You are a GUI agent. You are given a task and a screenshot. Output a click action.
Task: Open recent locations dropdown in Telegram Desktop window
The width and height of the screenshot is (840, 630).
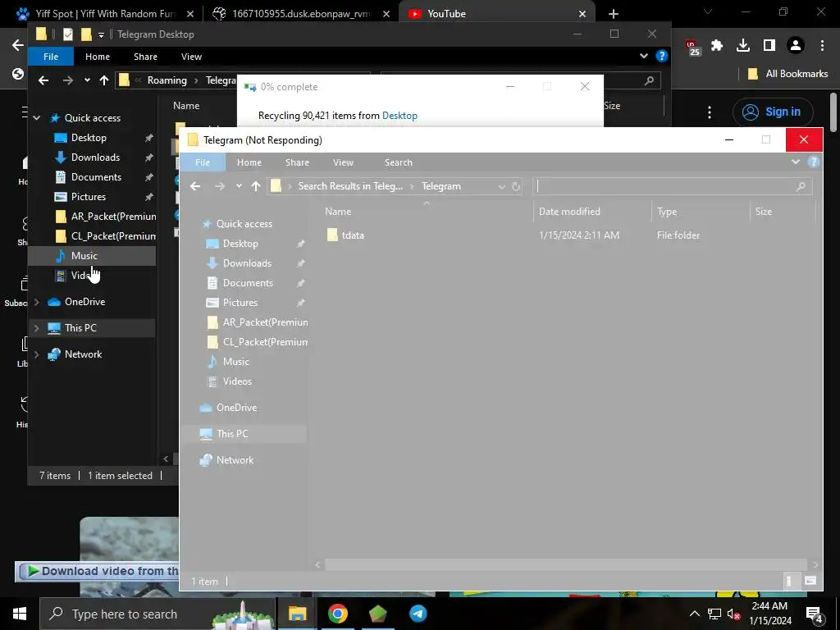[87, 80]
